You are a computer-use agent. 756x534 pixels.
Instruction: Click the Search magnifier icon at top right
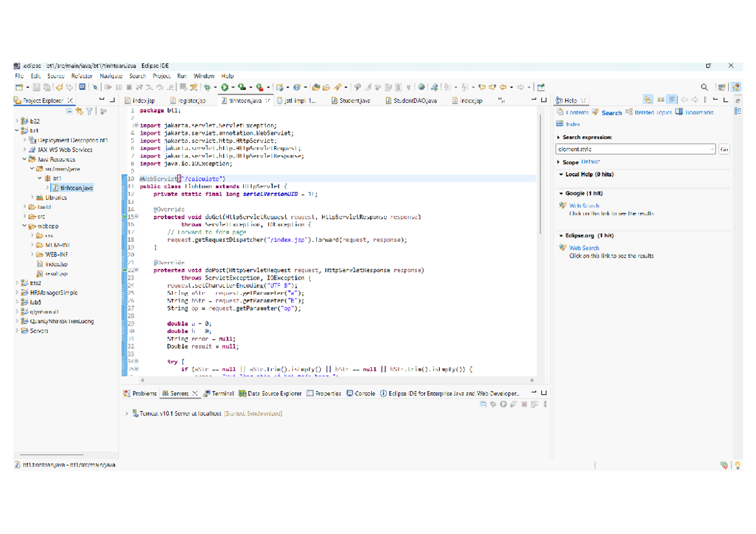[704, 88]
